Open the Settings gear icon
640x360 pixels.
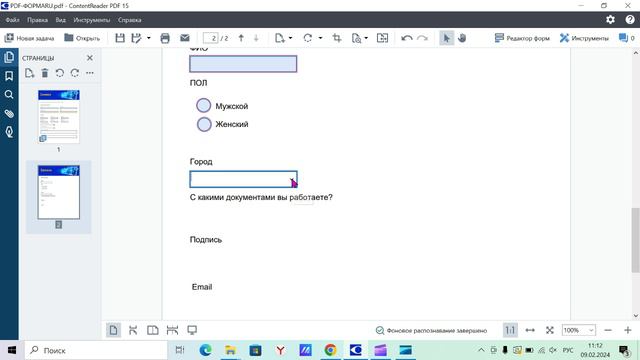[x=610, y=20]
